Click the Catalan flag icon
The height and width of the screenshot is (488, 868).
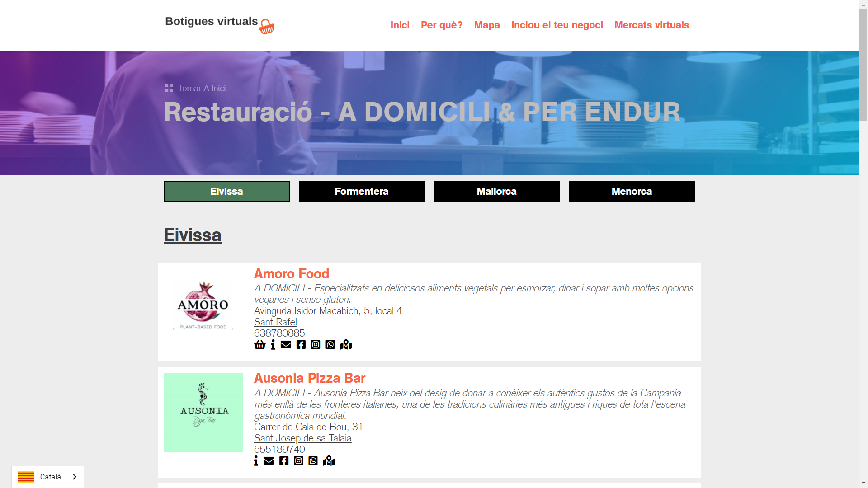pyautogui.click(x=26, y=477)
